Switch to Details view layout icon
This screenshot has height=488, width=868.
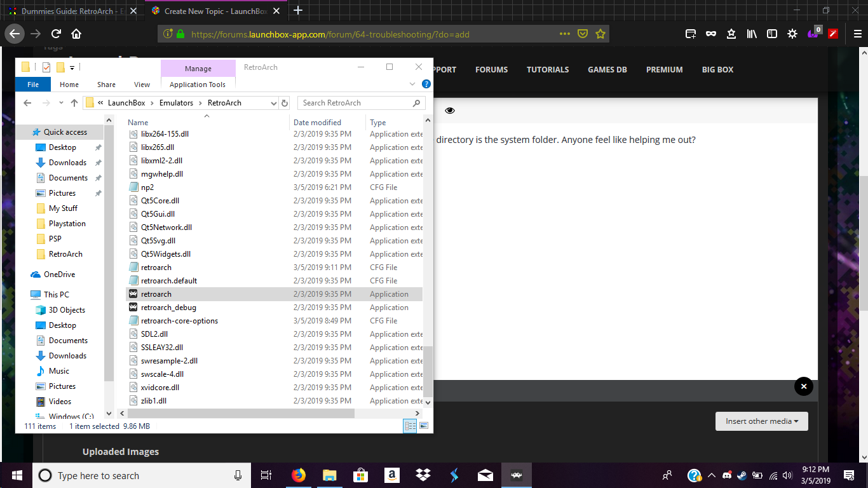pos(410,426)
